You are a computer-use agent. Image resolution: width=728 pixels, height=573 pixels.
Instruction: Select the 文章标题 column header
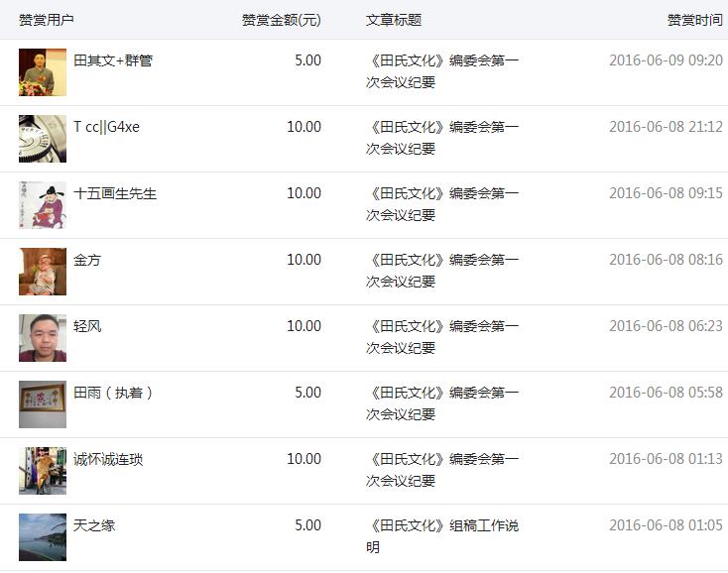click(394, 20)
